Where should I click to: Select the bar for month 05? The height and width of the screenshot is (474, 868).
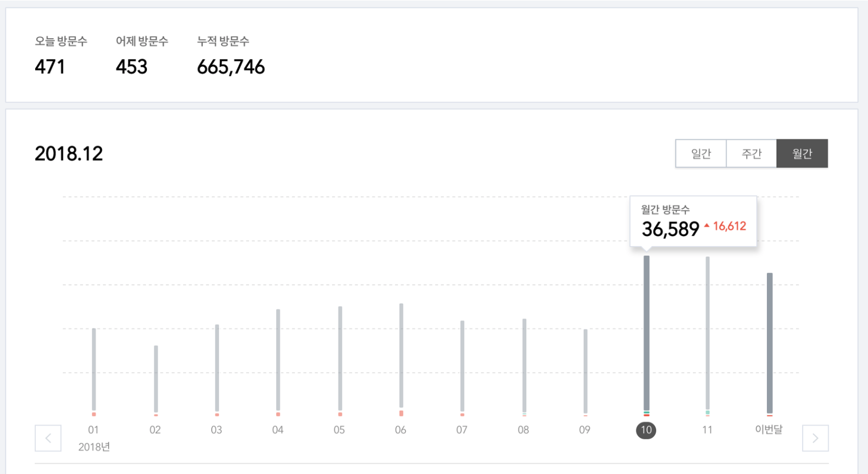(340, 359)
